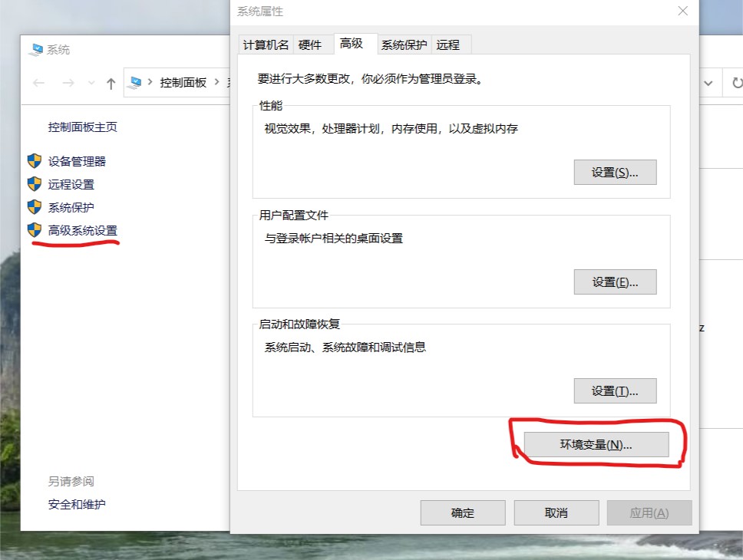The width and height of the screenshot is (743, 560).
Task: Click the shield icon beside 系统保护 in the sidebar
Action: 34,207
